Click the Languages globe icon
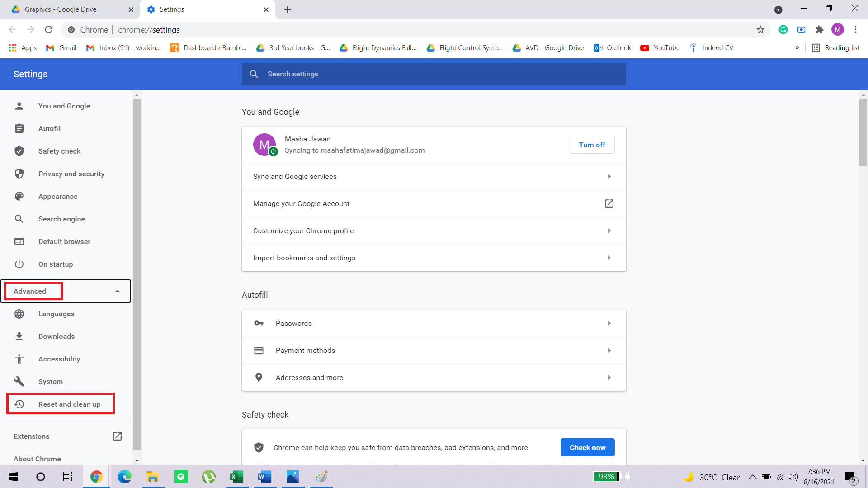Viewport: 868px width, 488px height. click(19, 314)
